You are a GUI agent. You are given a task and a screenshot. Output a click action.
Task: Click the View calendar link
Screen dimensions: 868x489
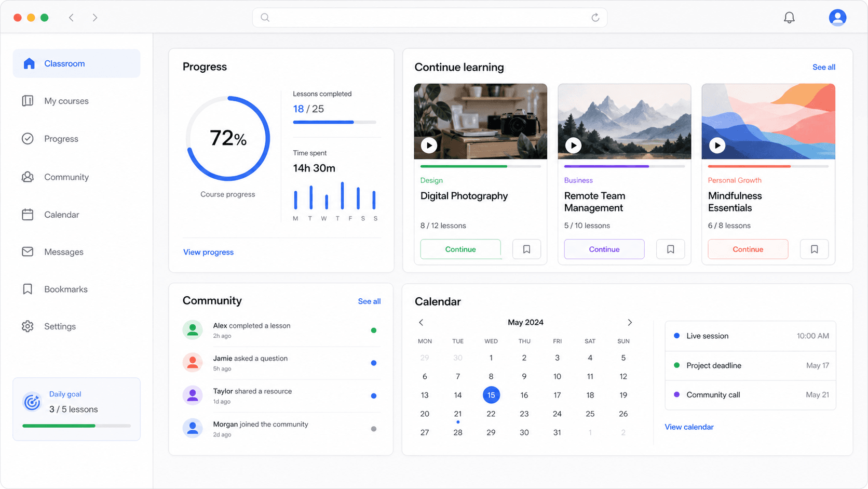[689, 427]
